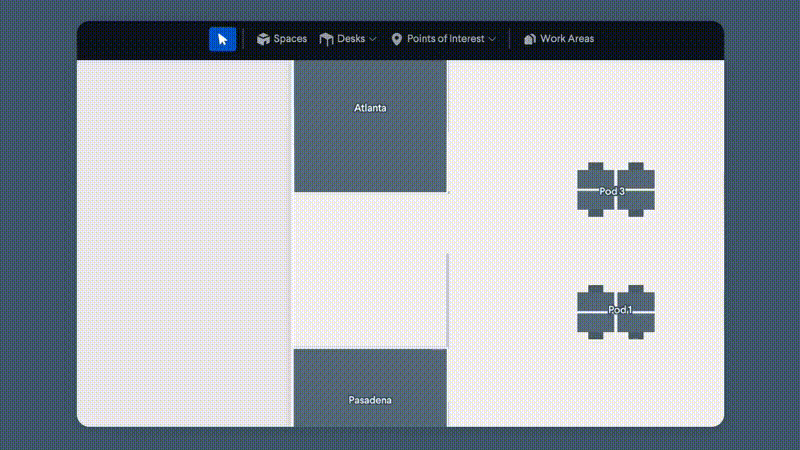Click the Work Areas building icon
This screenshot has height=450, width=800.
tap(530, 39)
